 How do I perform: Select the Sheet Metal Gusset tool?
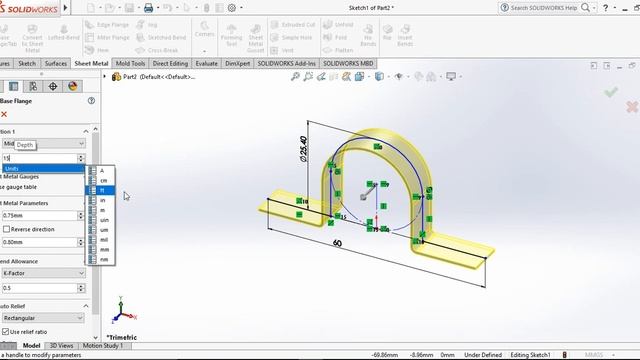pos(256,38)
